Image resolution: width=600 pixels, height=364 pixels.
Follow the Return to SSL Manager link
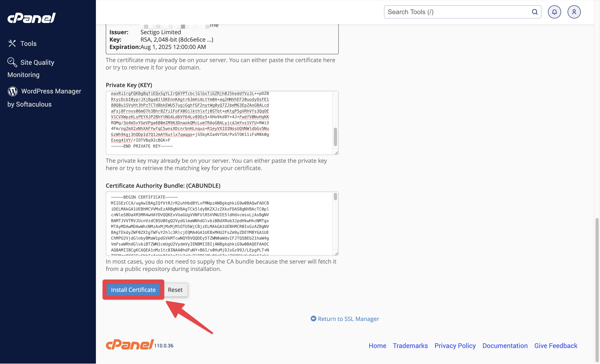tap(348, 319)
